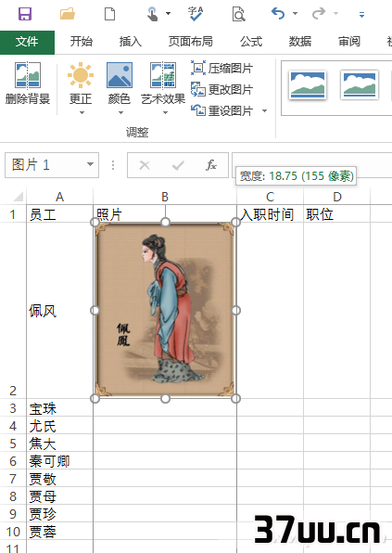The height and width of the screenshot is (553, 392).
Task: Select column A header
Action: tap(59, 197)
